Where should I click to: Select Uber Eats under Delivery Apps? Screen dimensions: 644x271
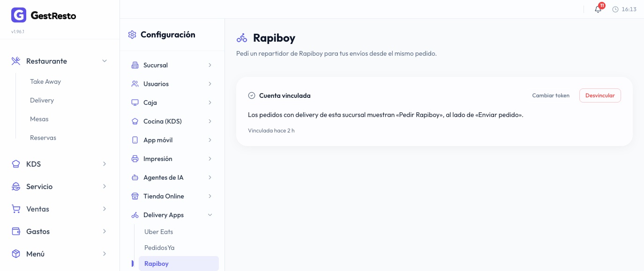pyautogui.click(x=159, y=232)
